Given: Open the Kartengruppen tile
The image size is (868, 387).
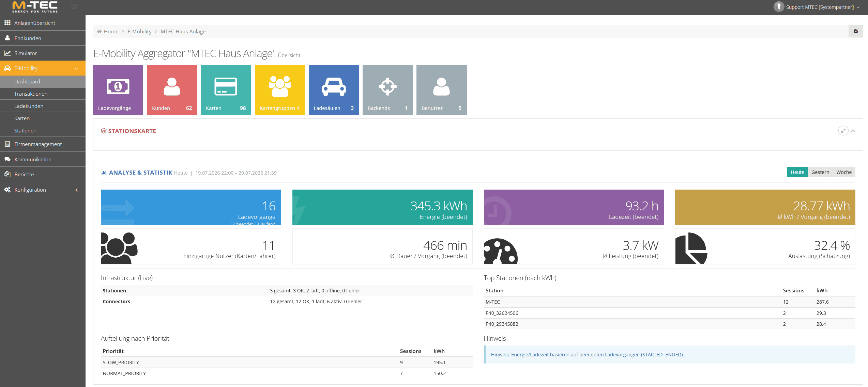Looking at the screenshot, I should pyautogui.click(x=280, y=90).
